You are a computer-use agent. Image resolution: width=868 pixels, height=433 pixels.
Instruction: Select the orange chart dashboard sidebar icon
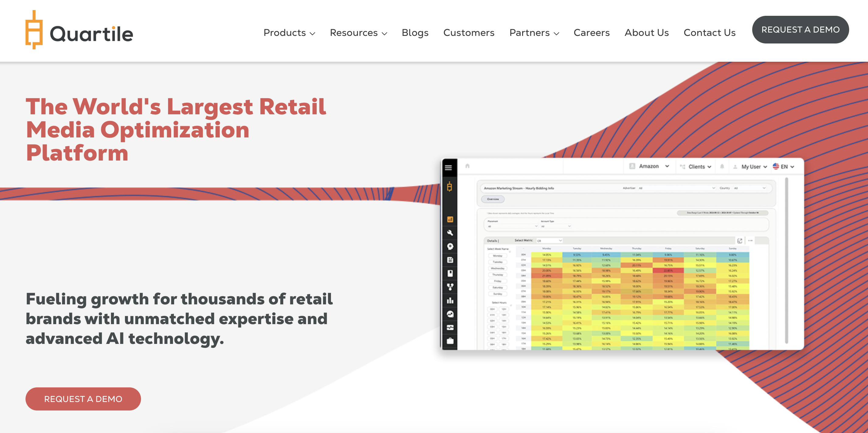[450, 220]
